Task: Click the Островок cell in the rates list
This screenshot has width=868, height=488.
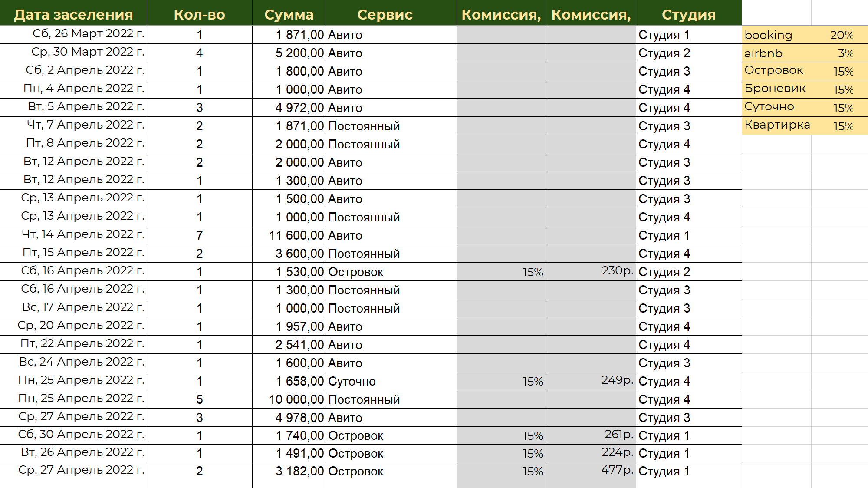Action: click(x=776, y=71)
